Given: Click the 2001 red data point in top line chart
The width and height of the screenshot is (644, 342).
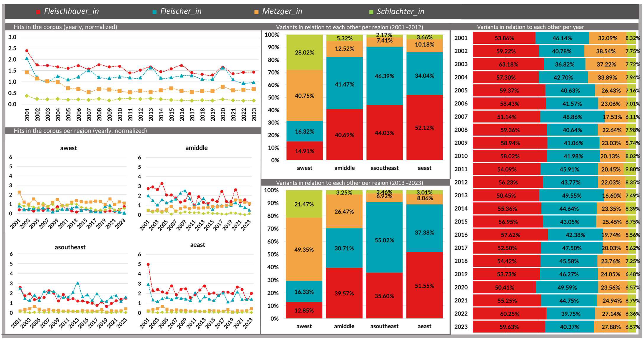Looking at the screenshot, I should coord(27,51).
